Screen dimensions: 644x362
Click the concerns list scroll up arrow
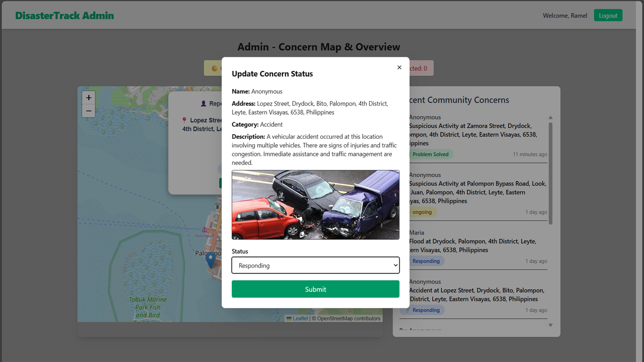pyautogui.click(x=550, y=118)
